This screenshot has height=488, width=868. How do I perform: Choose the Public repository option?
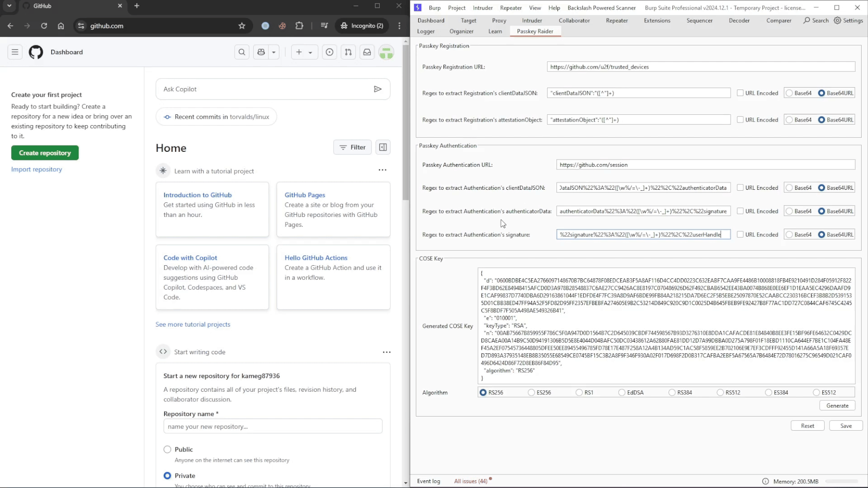tap(167, 450)
